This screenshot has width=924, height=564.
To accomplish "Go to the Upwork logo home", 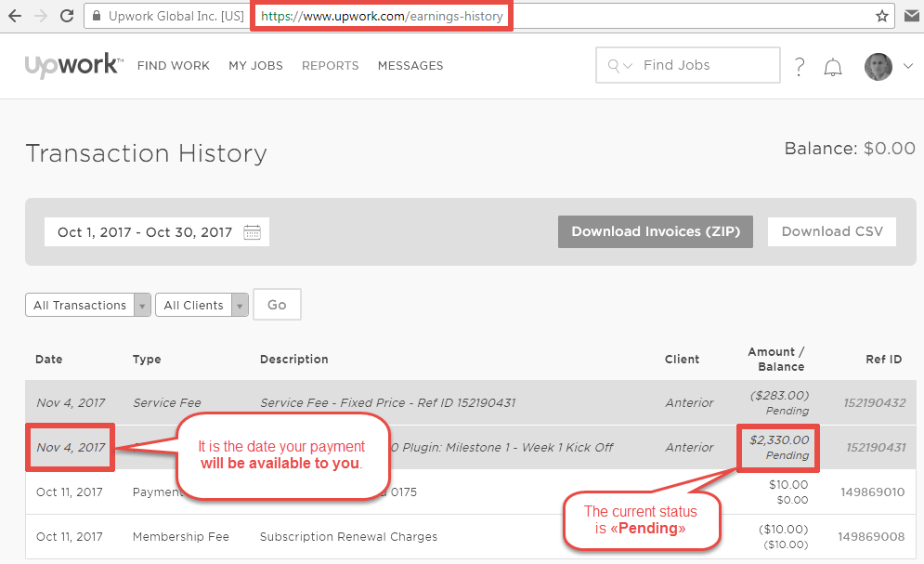I will coord(73,65).
